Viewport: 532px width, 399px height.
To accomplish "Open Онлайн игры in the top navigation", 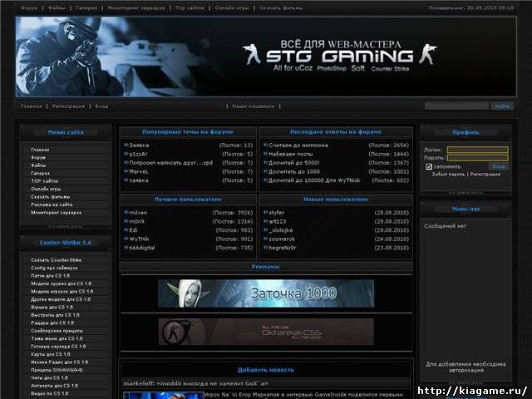I will 232,7.
